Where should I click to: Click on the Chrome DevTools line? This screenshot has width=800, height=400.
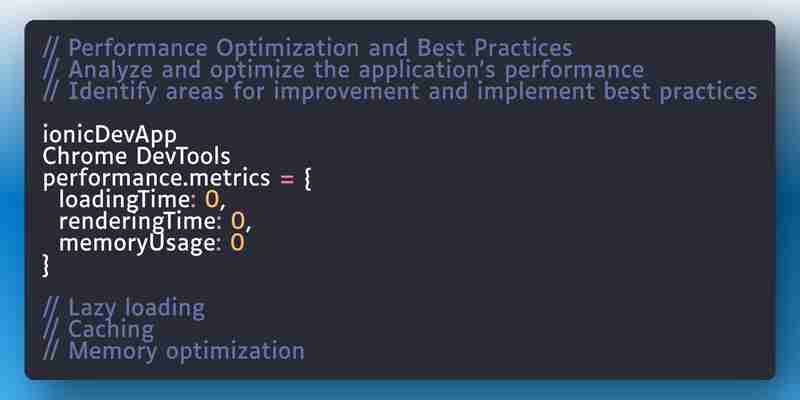(136, 157)
